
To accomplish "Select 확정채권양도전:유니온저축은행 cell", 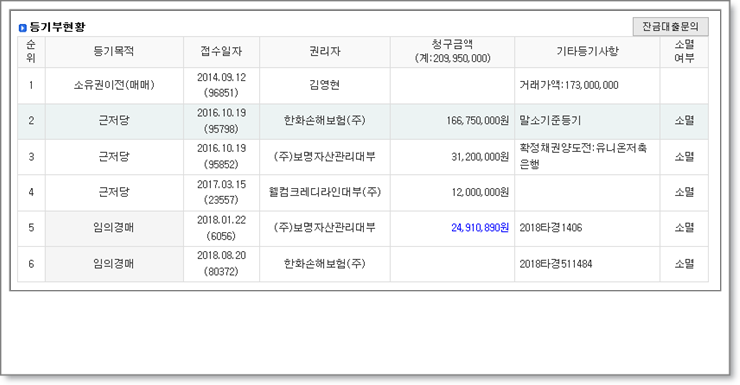I will [587, 157].
